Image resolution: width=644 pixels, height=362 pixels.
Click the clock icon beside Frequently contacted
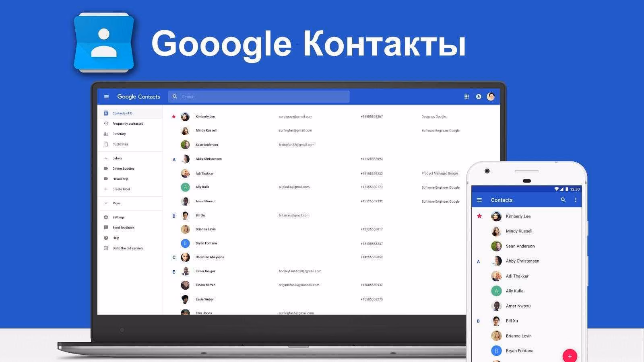106,123
